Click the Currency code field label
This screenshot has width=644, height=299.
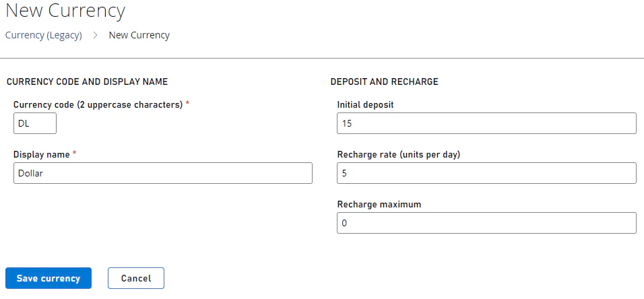(98, 105)
